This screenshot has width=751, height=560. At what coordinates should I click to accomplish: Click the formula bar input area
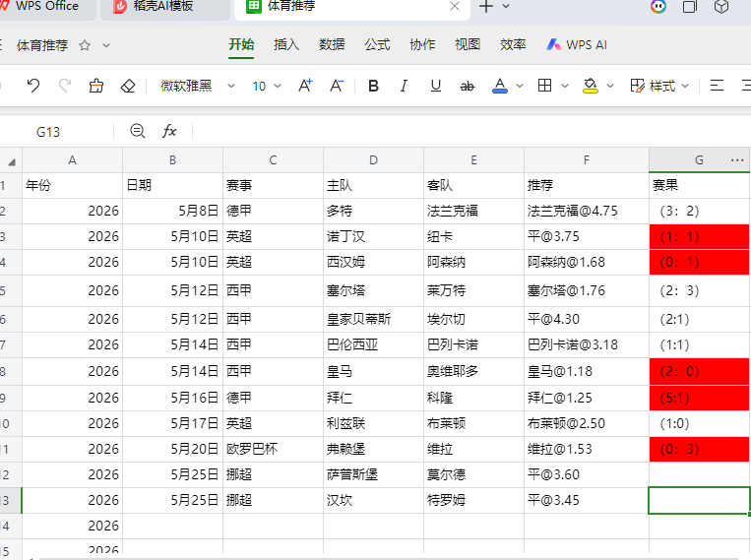point(471,131)
